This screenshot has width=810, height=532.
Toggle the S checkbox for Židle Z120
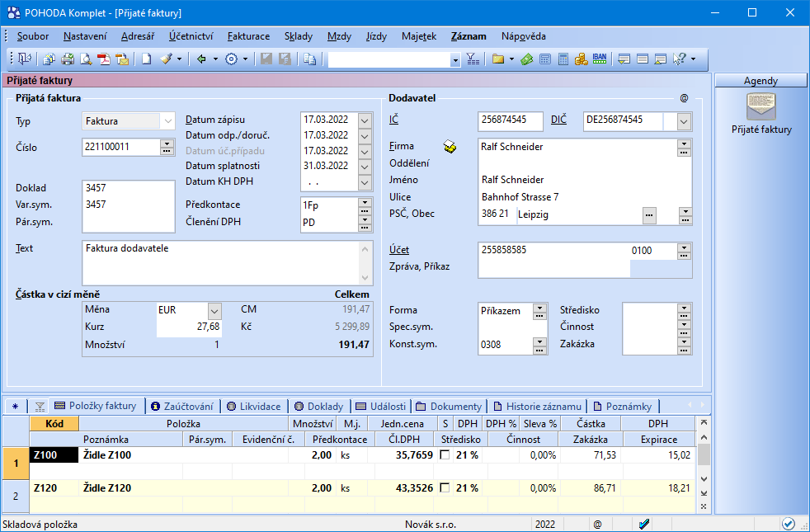445,487
